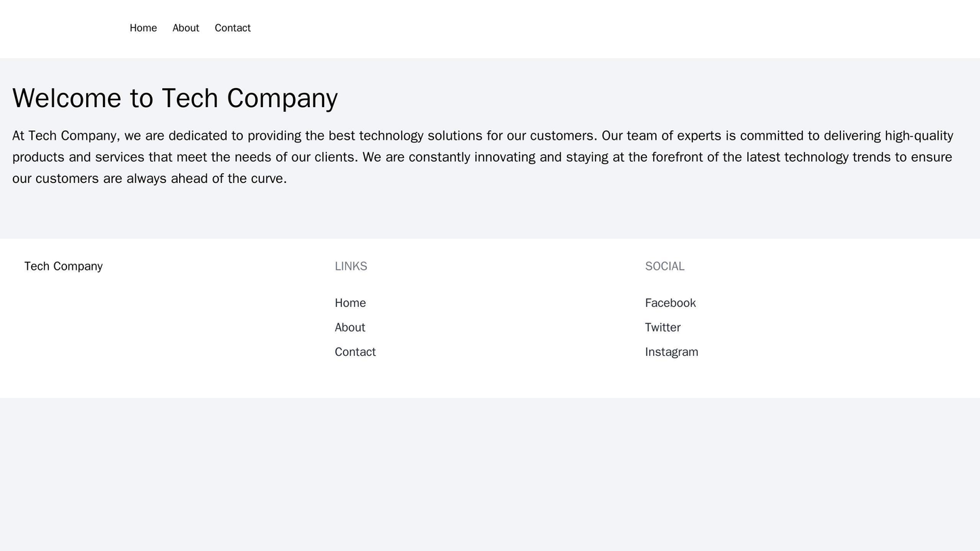Open the Facebook link under SOCIAL
This screenshot has width=980, height=551.
point(669,303)
